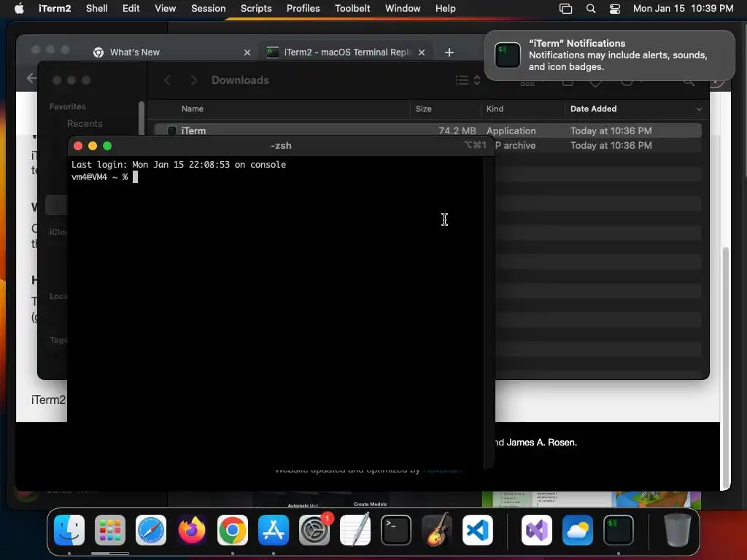Sort Finder list by Size column
Viewport: 747px width, 560px height.
coord(423,109)
